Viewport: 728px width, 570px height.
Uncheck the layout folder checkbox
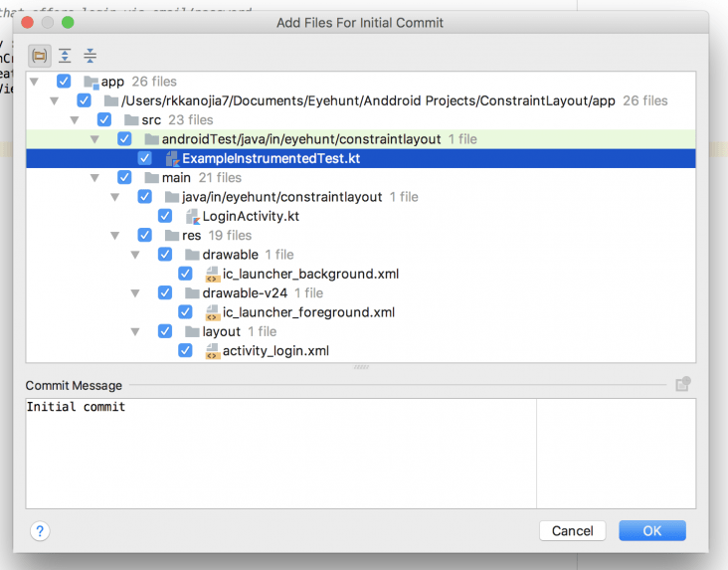(165, 331)
